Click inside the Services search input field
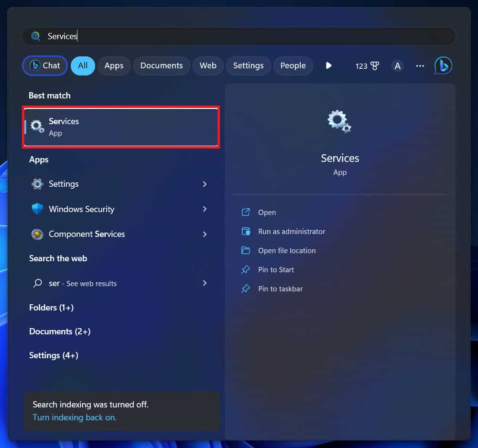Viewport: 478px width, 448px height. [x=239, y=36]
